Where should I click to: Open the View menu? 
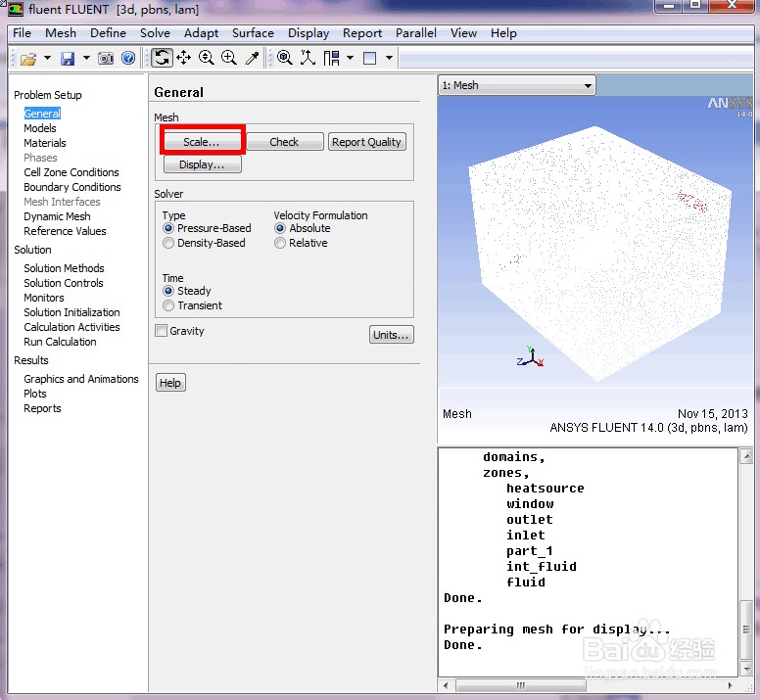463,33
